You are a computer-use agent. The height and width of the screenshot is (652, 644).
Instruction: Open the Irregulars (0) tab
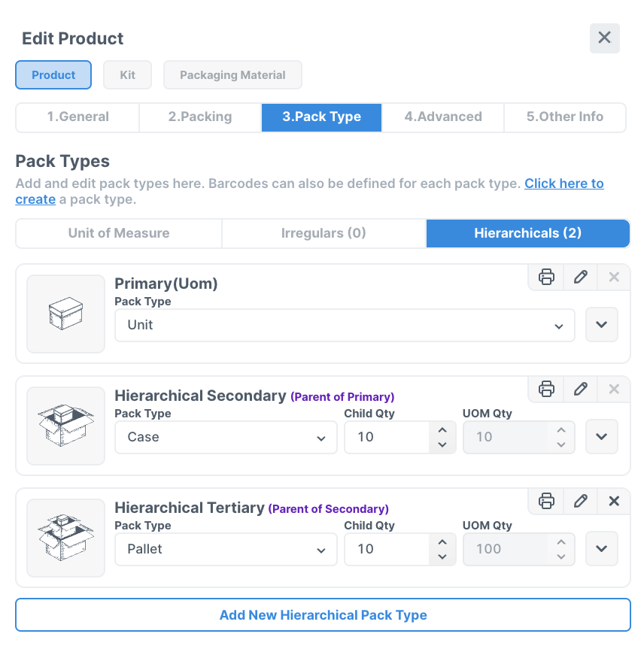click(323, 233)
